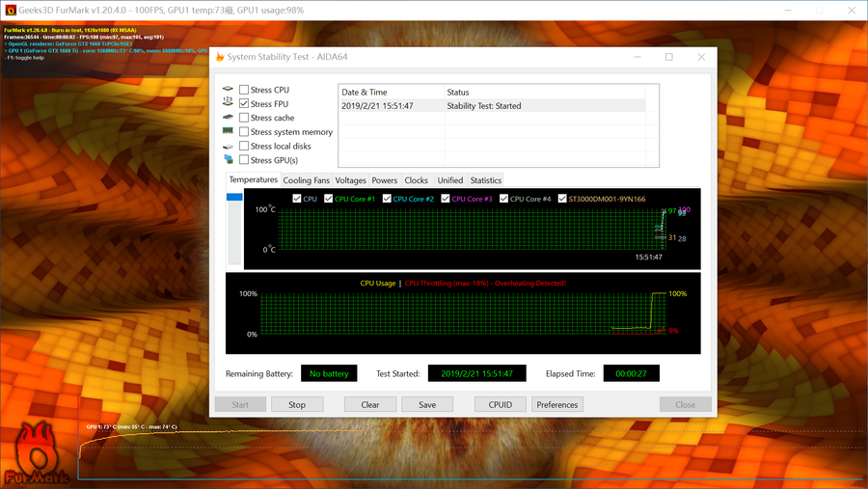868x489 pixels.
Task: Minimize the FurMark window
Action: coord(788,10)
